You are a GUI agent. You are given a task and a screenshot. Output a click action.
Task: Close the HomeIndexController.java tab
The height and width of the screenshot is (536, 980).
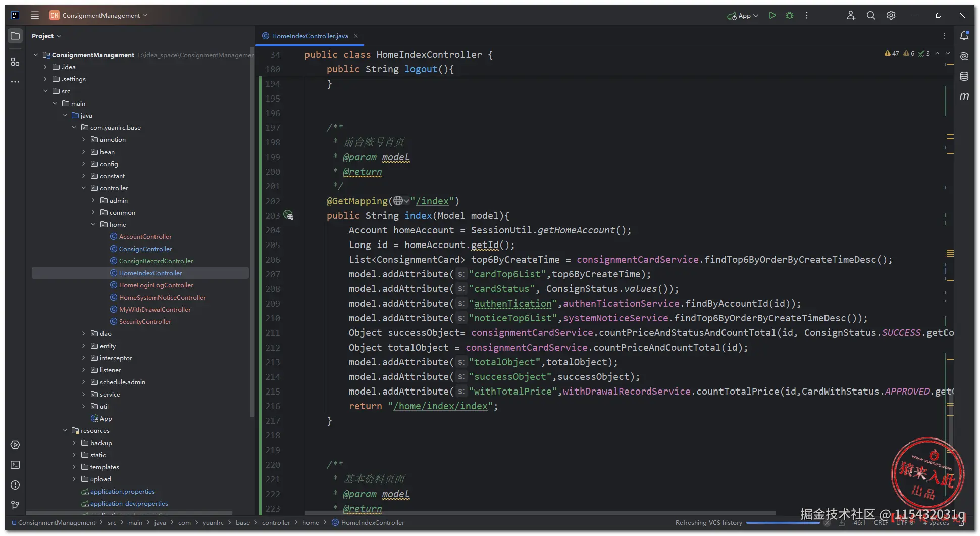[356, 36]
